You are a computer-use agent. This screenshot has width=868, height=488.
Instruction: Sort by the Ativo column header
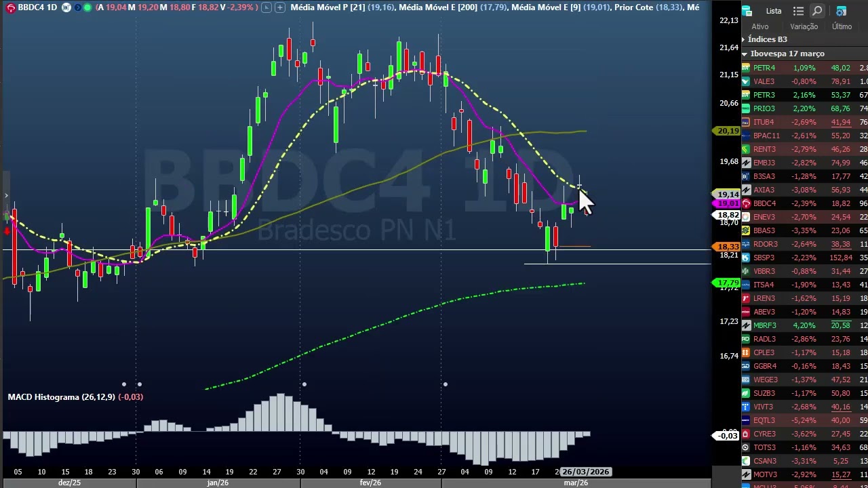[x=759, y=26]
